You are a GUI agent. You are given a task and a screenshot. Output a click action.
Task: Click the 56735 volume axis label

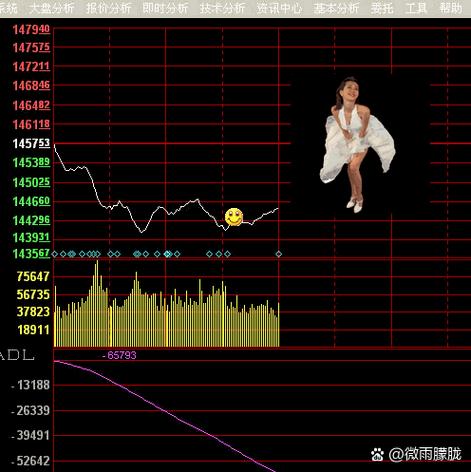[33, 294]
